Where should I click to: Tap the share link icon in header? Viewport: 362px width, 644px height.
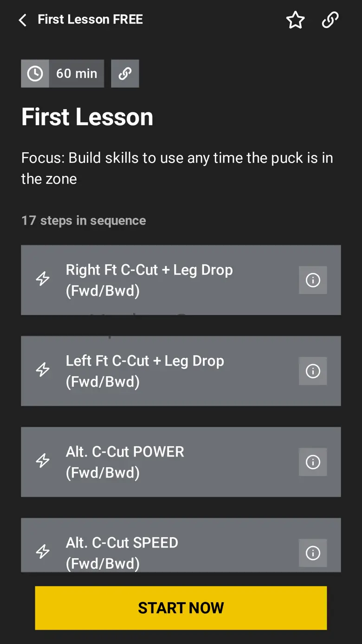pos(330,20)
